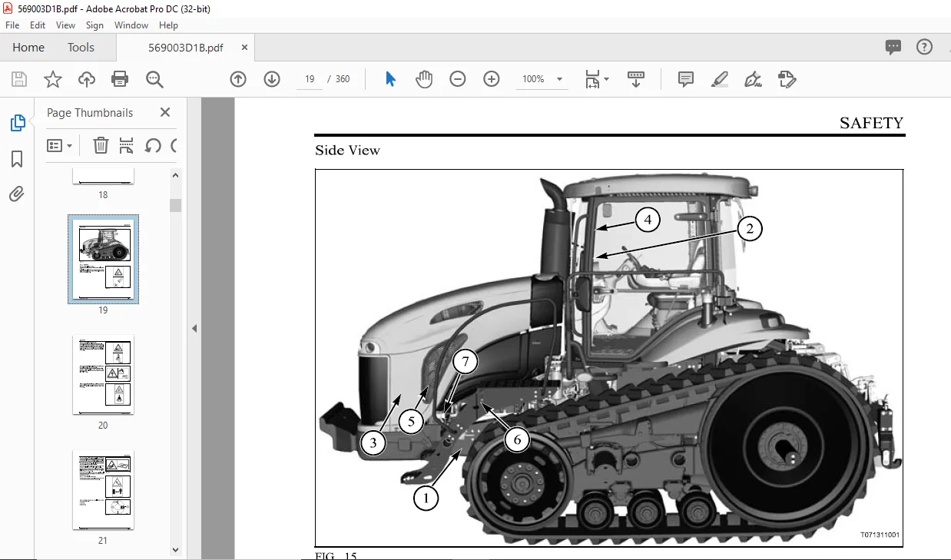Open the Bookmarks panel
Image resolution: width=951 pixels, height=560 pixels.
(x=17, y=159)
